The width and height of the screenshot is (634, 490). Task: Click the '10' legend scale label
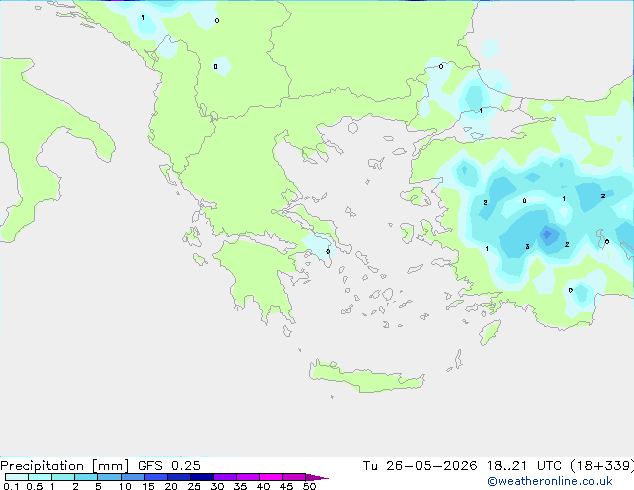click(x=125, y=486)
